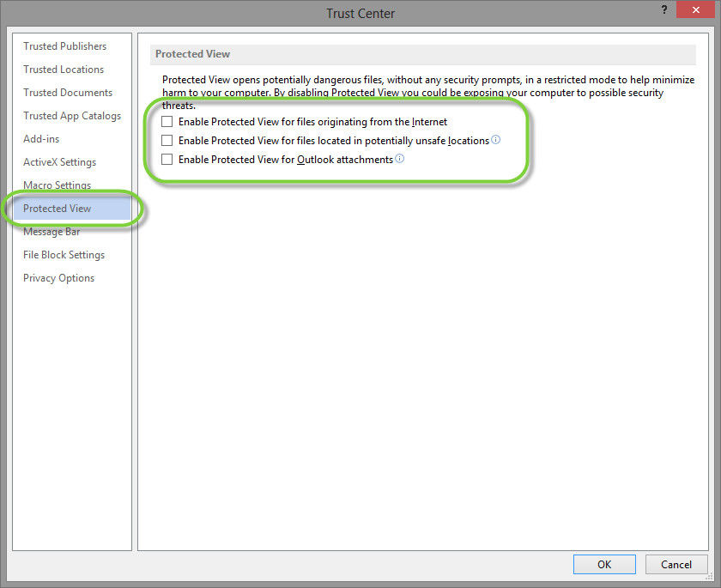Select Trusted Locations in the sidebar
721x588 pixels.
pos(64,70)
